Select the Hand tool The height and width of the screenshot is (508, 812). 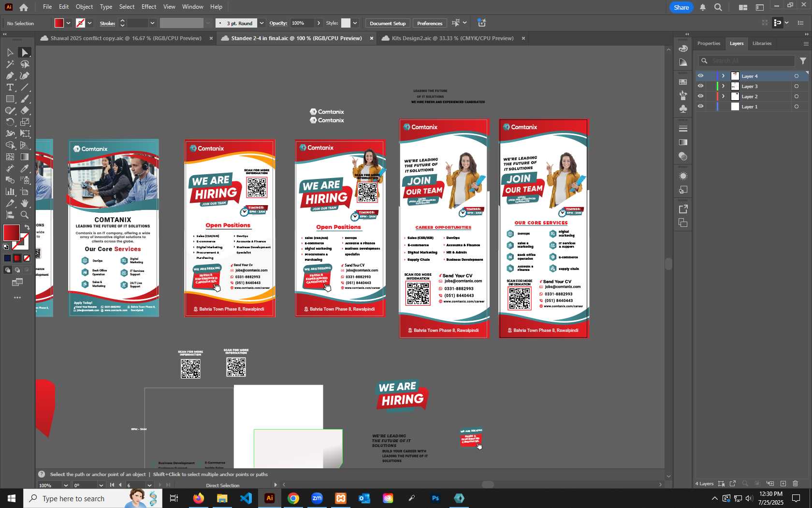(25, 203)
